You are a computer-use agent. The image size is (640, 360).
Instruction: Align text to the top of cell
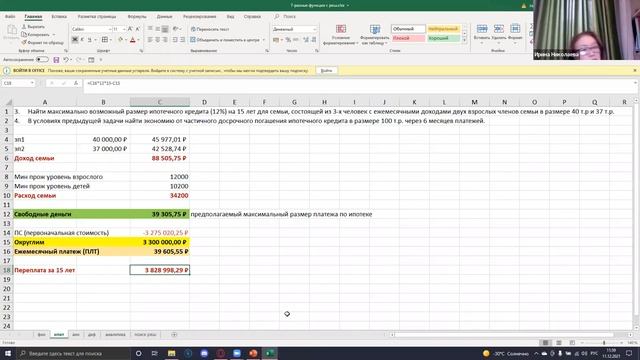tap(150, 29)
